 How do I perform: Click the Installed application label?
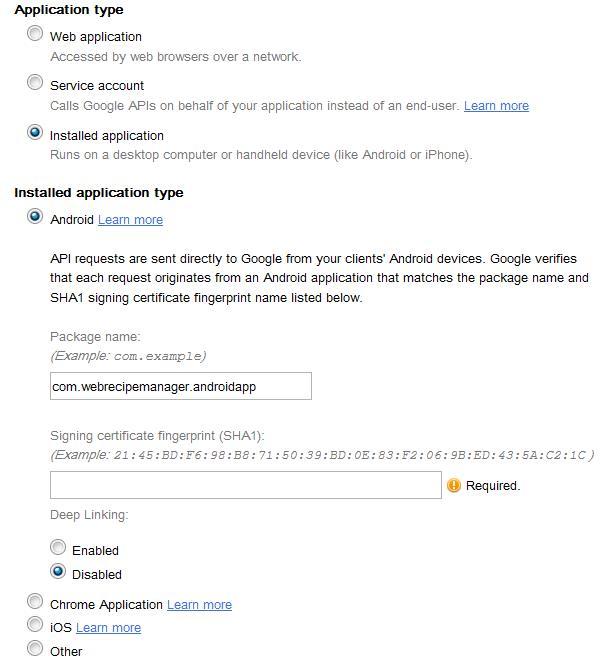107,136
